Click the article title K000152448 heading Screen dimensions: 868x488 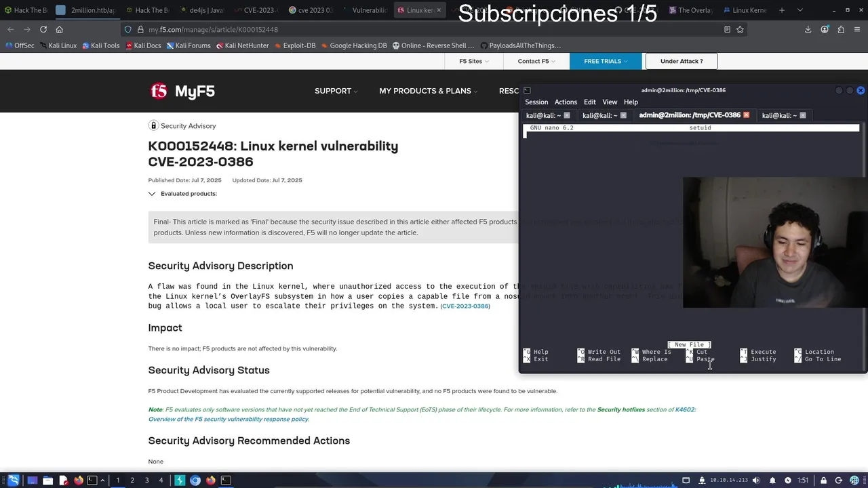pos(273,154)
